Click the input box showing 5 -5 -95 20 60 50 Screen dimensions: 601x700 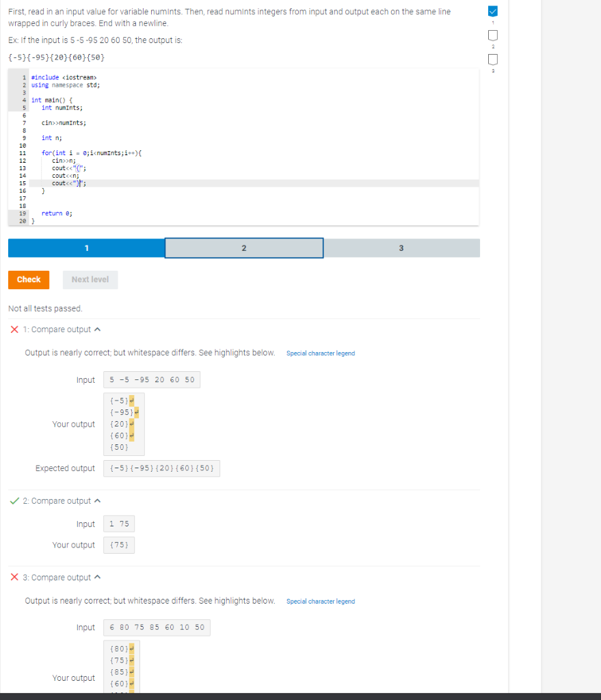151,379
